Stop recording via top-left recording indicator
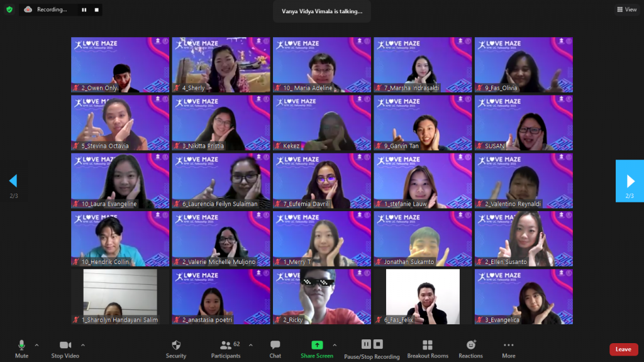The height and width of the screenshot is (362, 644). coord(96,9)
